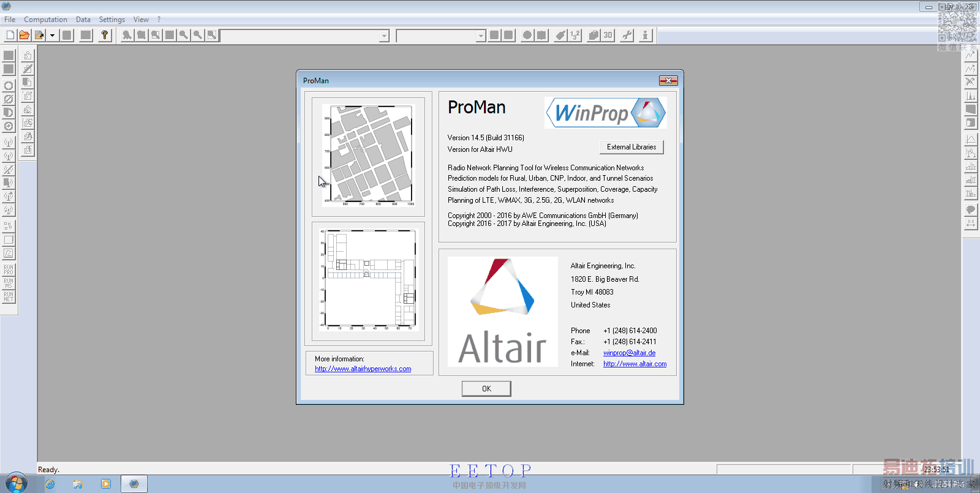The height and width of the screenshot is (493, 980).
Task: Click the first antenna icon in left toolbar
Action: point(9,142)
